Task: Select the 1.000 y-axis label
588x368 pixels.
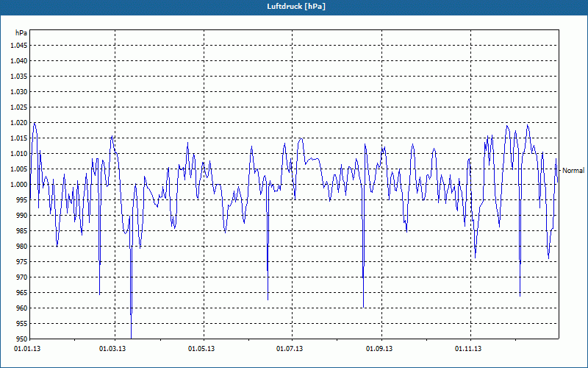Action: point(18,185)
